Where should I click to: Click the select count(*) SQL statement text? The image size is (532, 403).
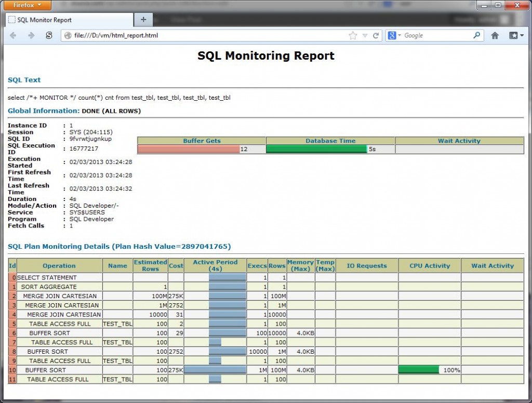click(119, 98)
